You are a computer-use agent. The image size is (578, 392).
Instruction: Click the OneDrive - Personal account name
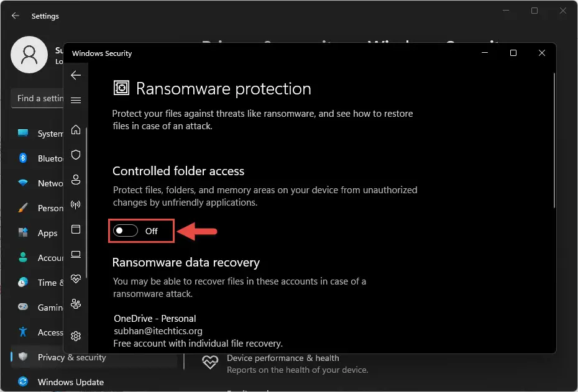coord(155,318)
